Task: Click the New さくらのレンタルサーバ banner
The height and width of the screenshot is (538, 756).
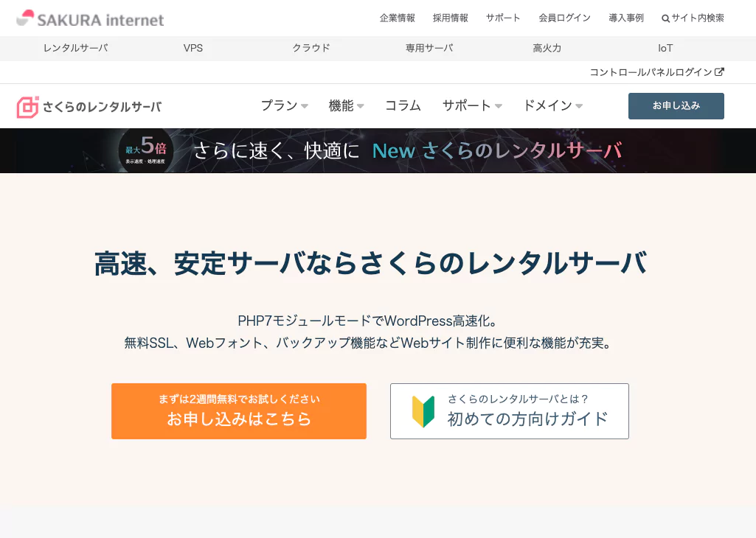Action: [x=407, y=150]
